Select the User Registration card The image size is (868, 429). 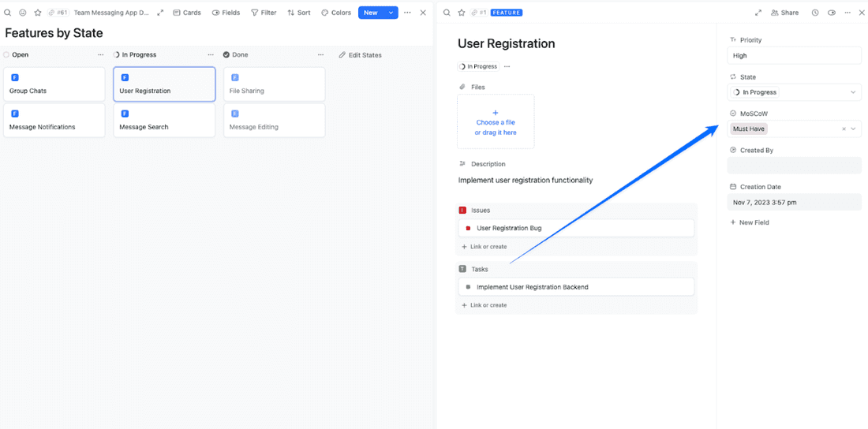click(x=164, y=84)
